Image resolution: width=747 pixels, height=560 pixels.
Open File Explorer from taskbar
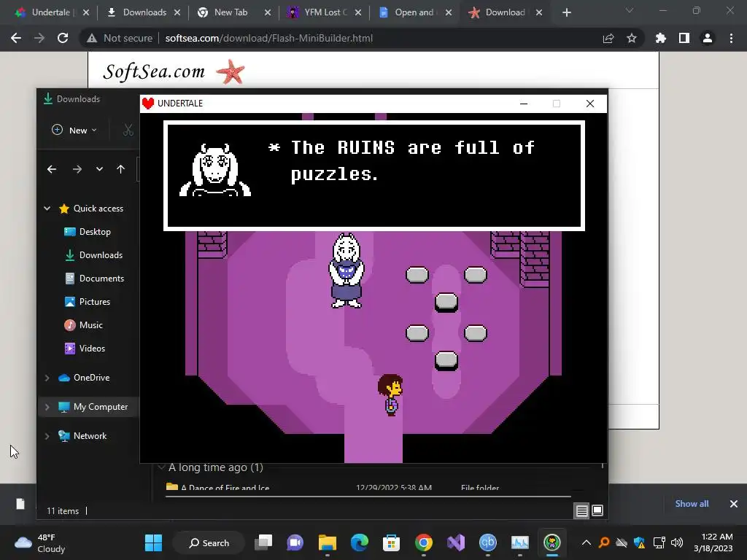[328, 542]
